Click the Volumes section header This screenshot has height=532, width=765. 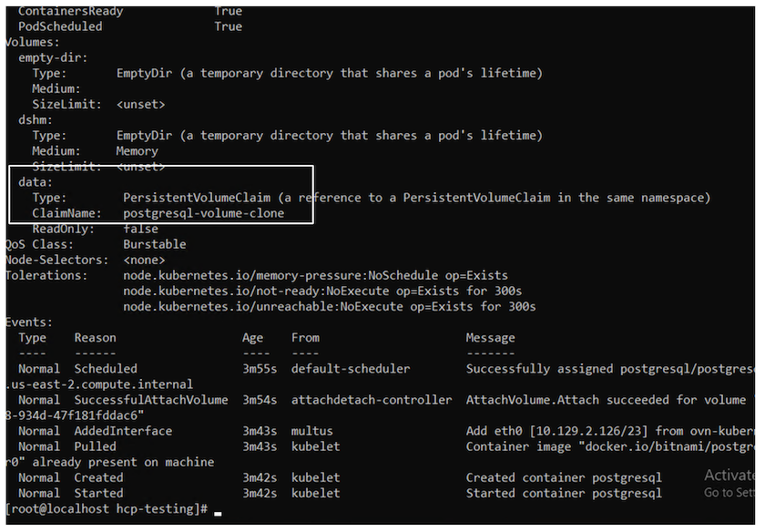click(31, 42)
